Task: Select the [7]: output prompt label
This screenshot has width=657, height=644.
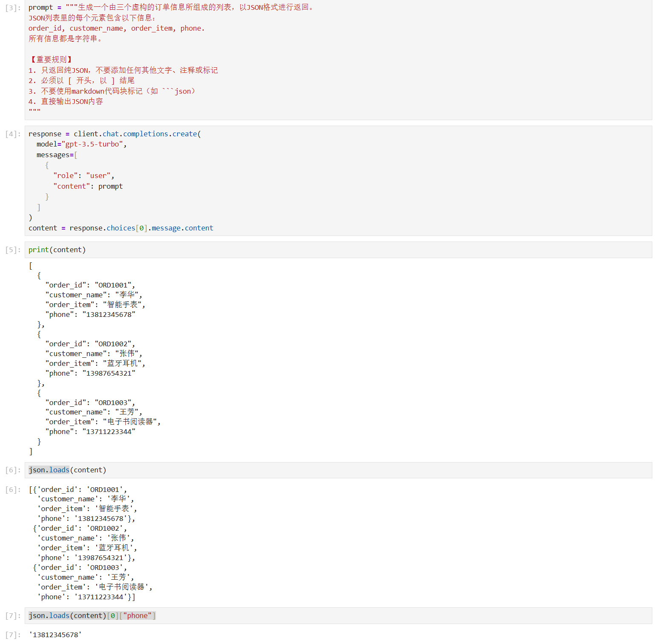Action: 13,635
